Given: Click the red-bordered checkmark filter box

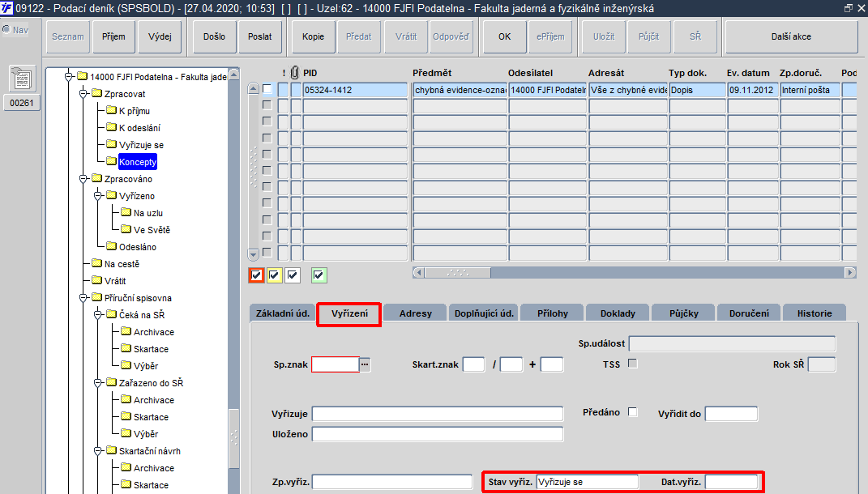Looking at the screenshot, I should click(x=256, y=275).
